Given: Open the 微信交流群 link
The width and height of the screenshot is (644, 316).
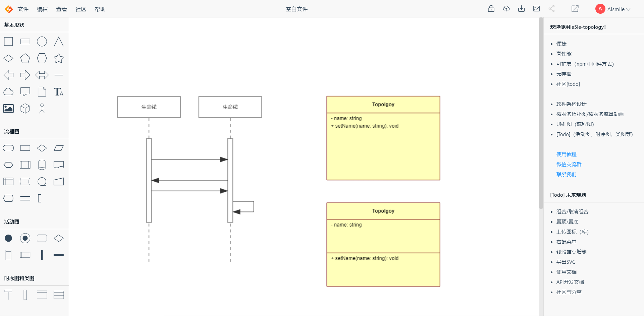Looking at the screenshot, I should [x=569, y=164].
